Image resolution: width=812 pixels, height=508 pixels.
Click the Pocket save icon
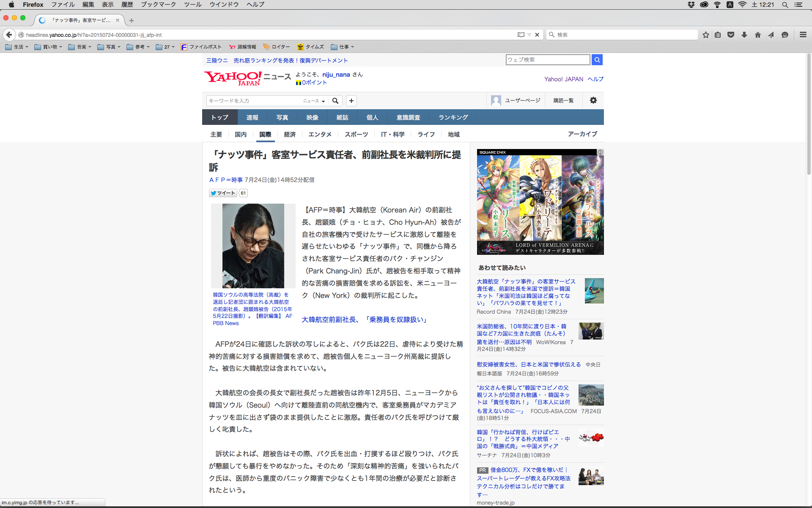point(731,35)
